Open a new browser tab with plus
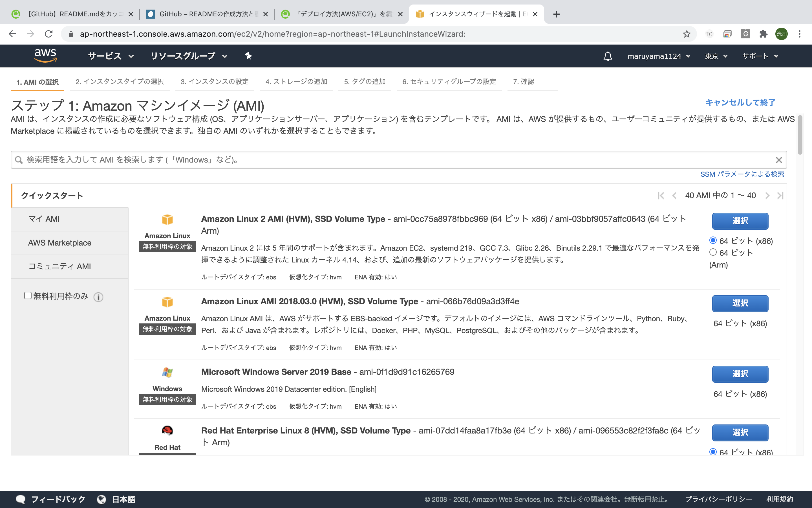The height and width of the screenshot is (508, 812). click(556, 14)
